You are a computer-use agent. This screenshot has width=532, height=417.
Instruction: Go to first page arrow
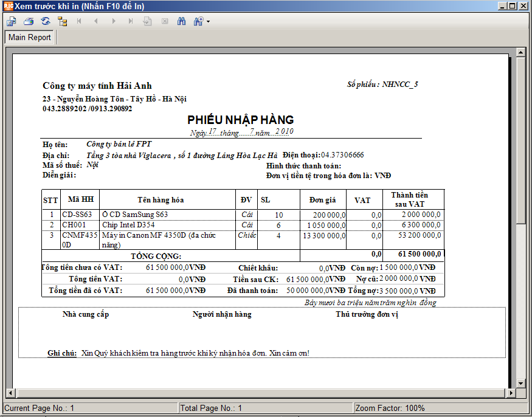[x=79, y=21]
